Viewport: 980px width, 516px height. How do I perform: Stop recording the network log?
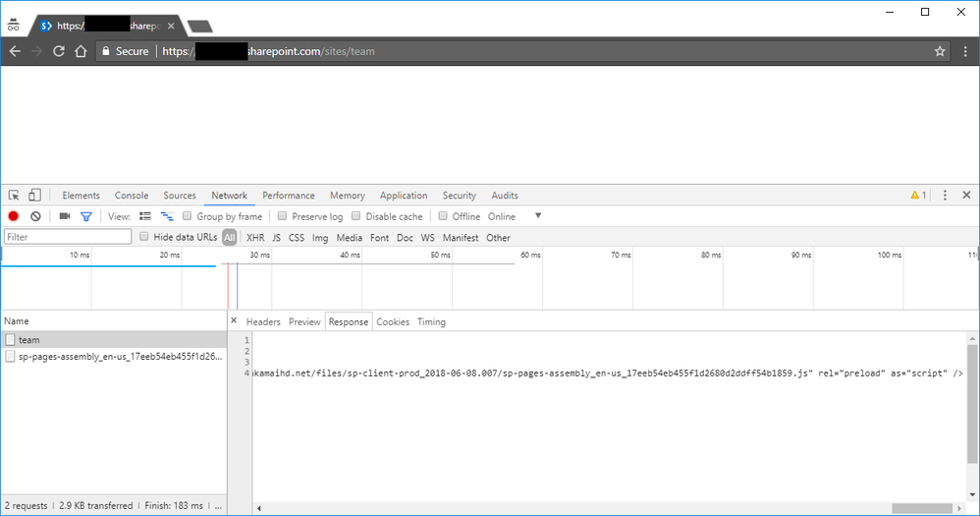coord(13,216)
